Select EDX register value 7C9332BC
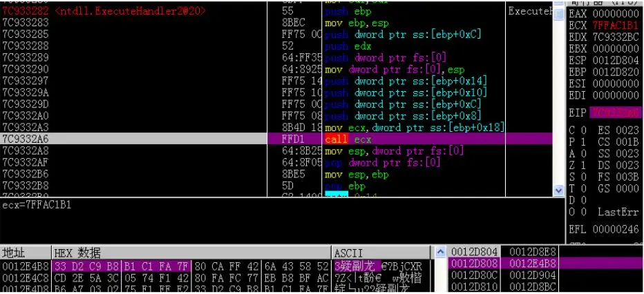644x294 pixels. pyautogui.click(x=616, y=37)
